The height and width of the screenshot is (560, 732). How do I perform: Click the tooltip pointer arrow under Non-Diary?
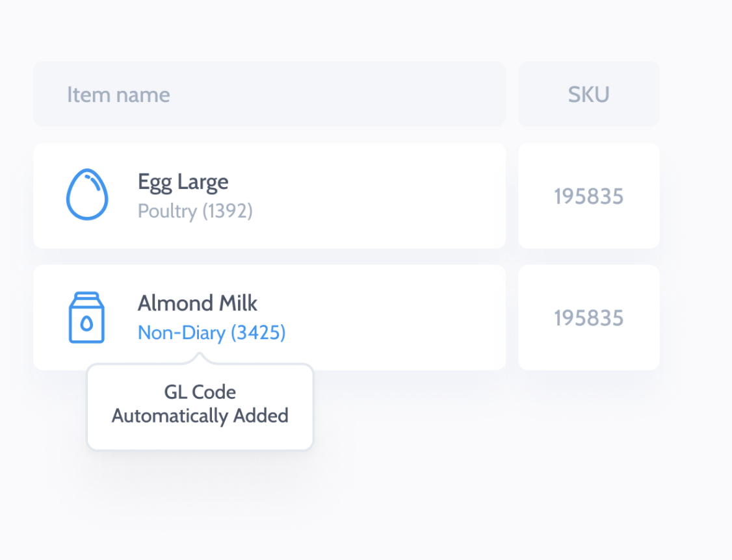pos(200,358)
